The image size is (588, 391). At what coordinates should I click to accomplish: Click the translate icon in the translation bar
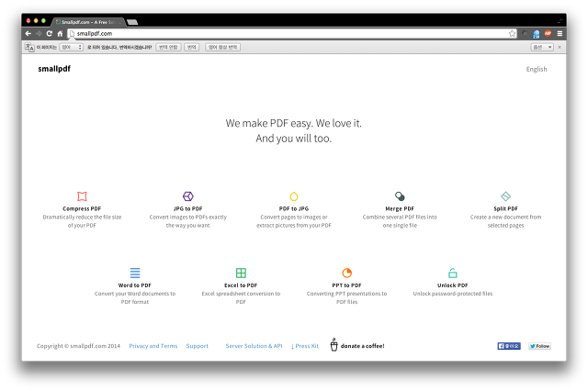coord(29,47)
